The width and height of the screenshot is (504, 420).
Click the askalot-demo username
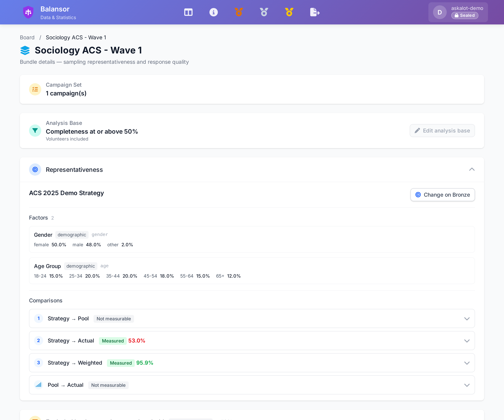(467, 8)
